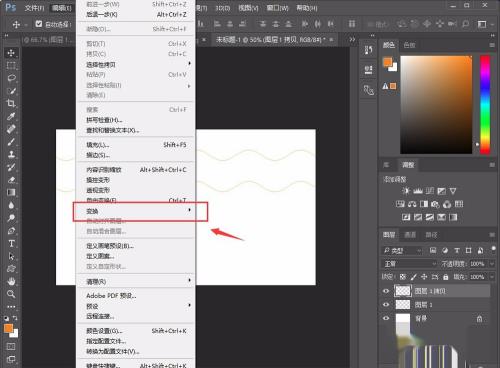
Task: Toggle lock transparent pixels
Action: click(403, 277)
